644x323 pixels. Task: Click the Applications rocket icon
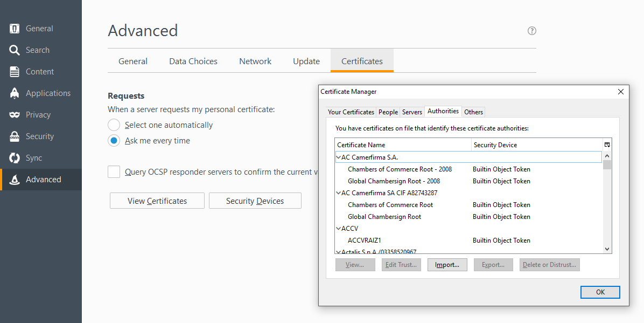[x=15, y=93]
